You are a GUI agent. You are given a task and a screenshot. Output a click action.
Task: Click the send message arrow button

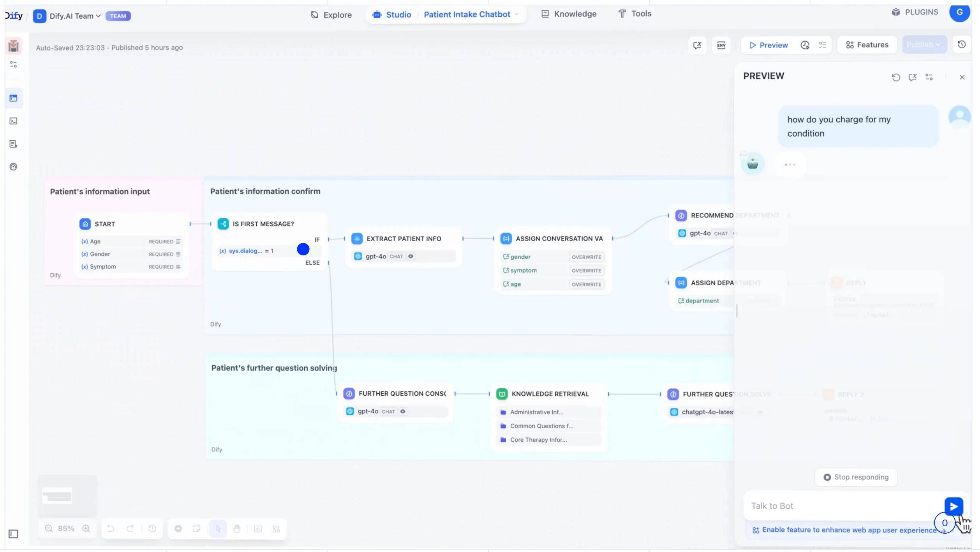[953, 506]
